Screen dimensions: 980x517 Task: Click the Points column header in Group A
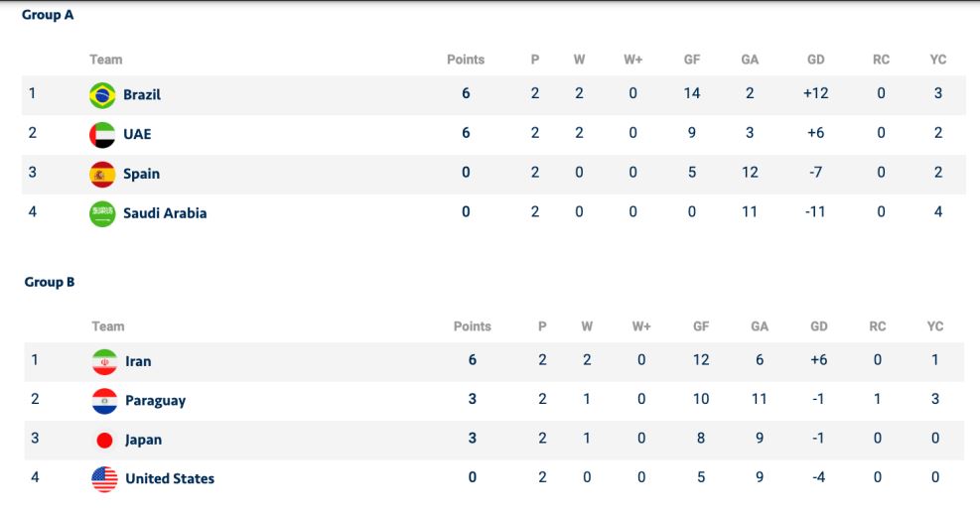pos(466,60)
